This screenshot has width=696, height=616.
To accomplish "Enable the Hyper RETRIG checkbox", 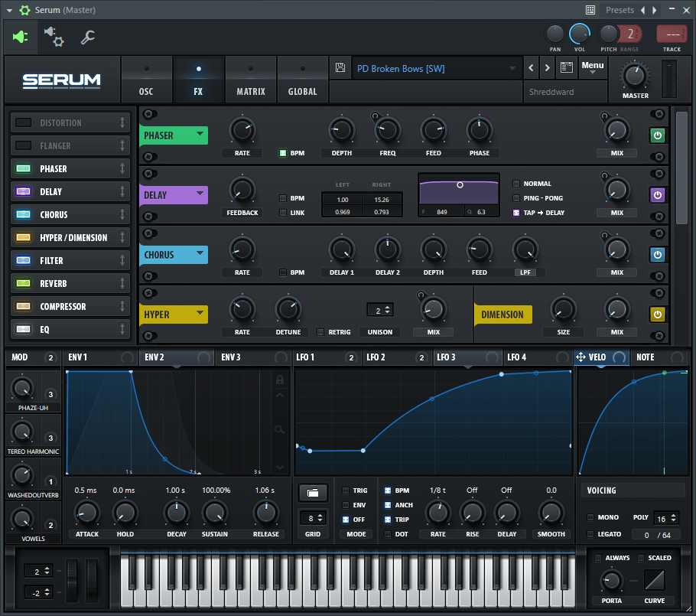I will point(320,332).
